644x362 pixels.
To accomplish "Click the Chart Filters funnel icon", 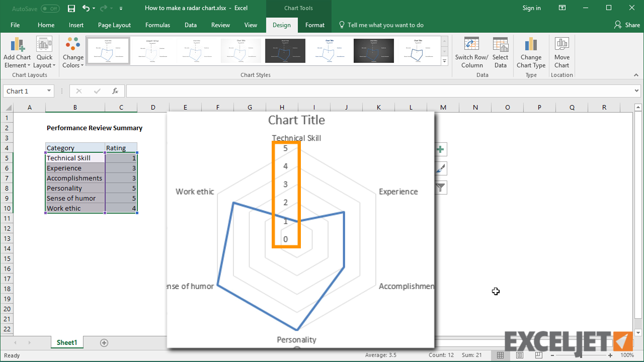I will (x=440, y=188).
